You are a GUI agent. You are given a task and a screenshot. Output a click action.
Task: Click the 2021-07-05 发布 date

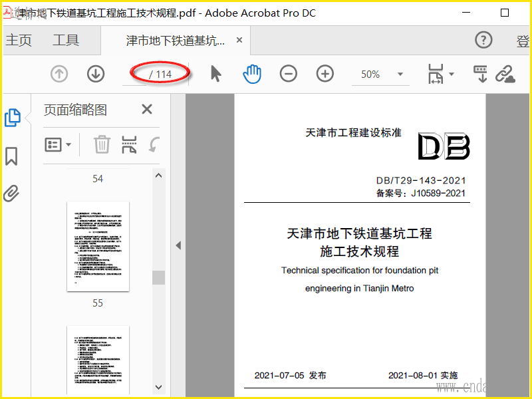[291, 375]
